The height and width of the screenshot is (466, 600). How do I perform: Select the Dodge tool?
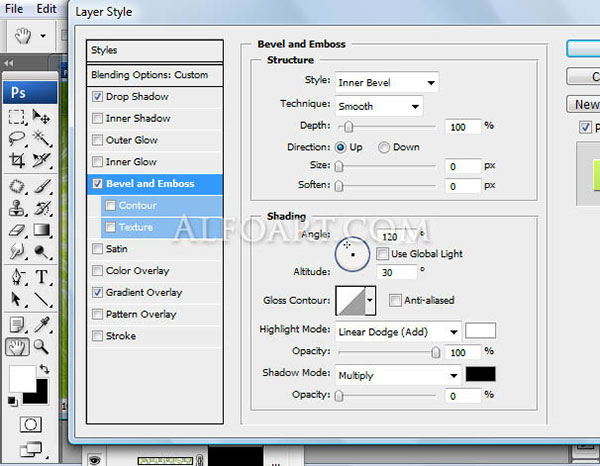click(41, 251)
